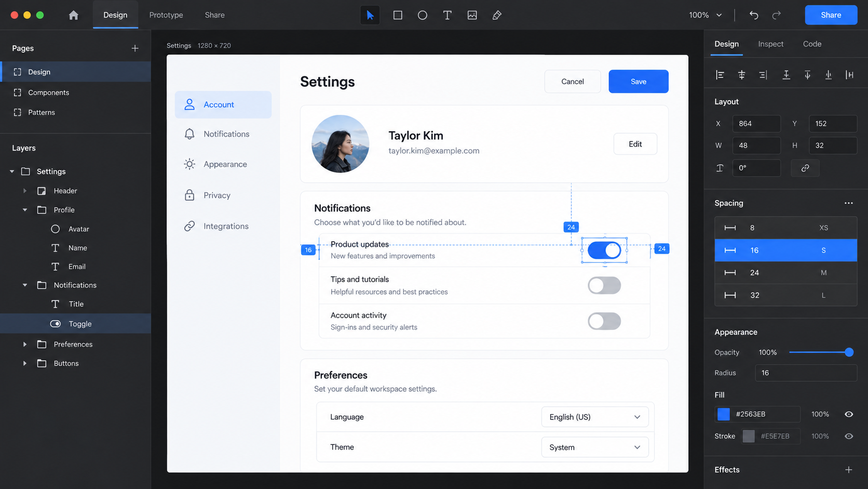This screenshot has height=489, width=868.
Task: Click the blue Save button
Action: click(639, 82)
